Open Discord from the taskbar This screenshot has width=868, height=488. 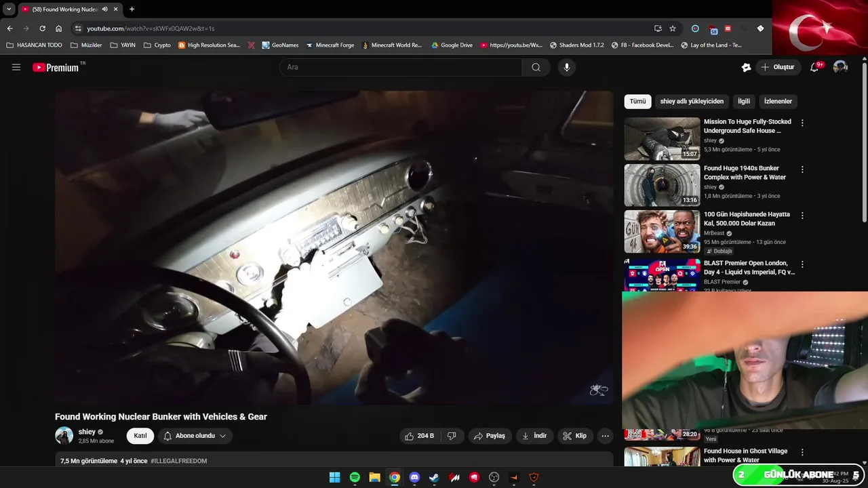click(x=414, y=477)
